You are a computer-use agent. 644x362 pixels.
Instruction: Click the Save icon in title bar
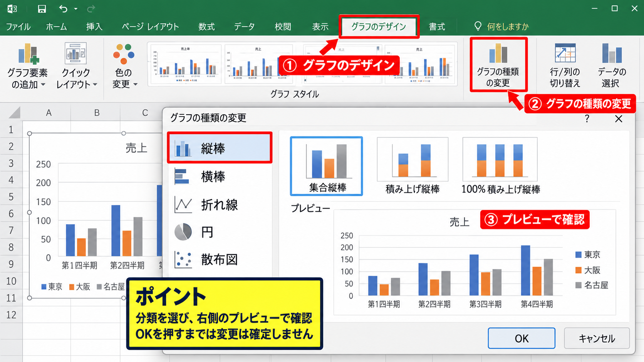point(42,9)
